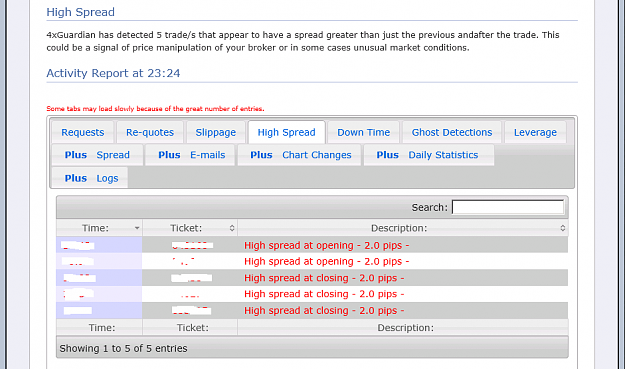Open the Slippage tab

pos(216,132)
